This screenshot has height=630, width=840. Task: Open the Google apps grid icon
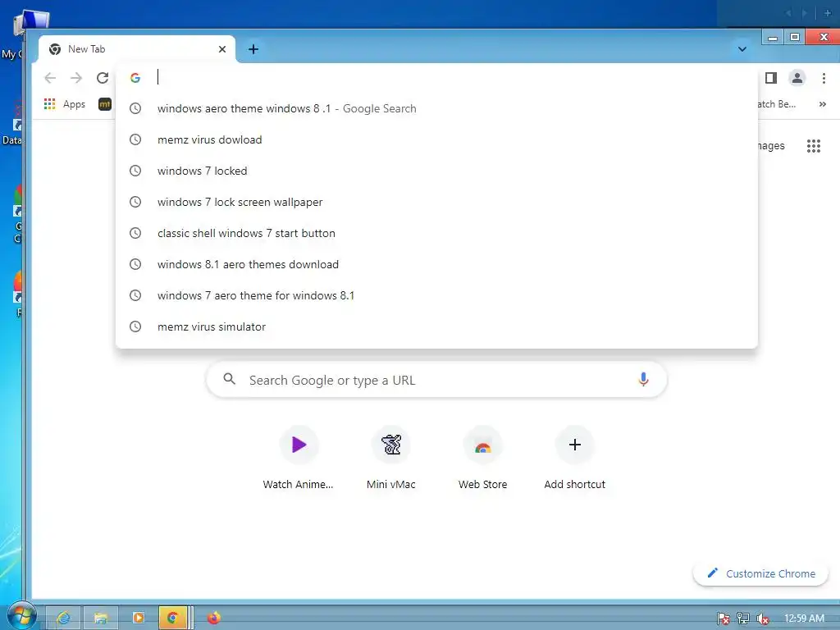pos(814,146)
